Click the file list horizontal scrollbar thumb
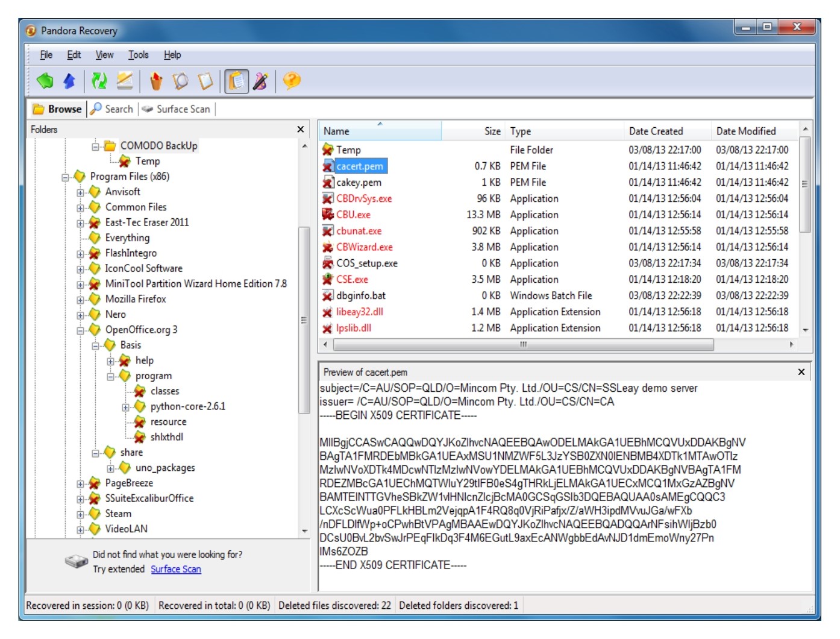Viewport: 840px width, 639px height. click(523, 344)
